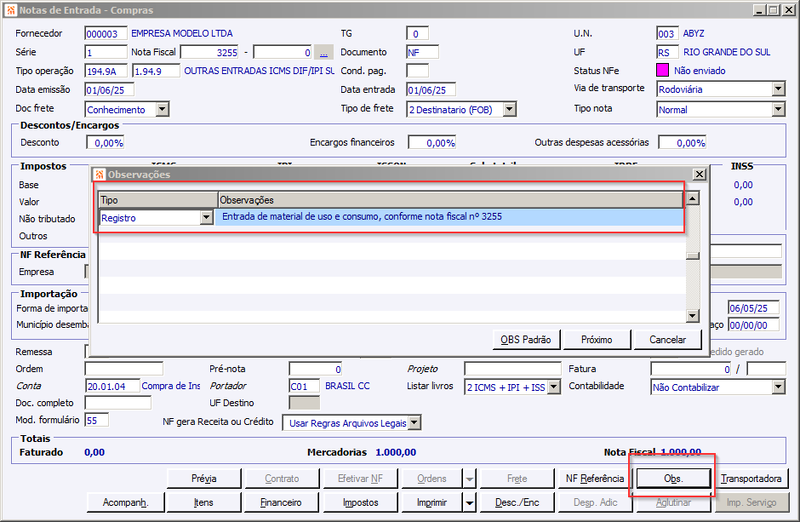Open the NF gera Receita ou Crédito dropdown
The height and width of the screenshot is (522, 800).
click(415, 422)
